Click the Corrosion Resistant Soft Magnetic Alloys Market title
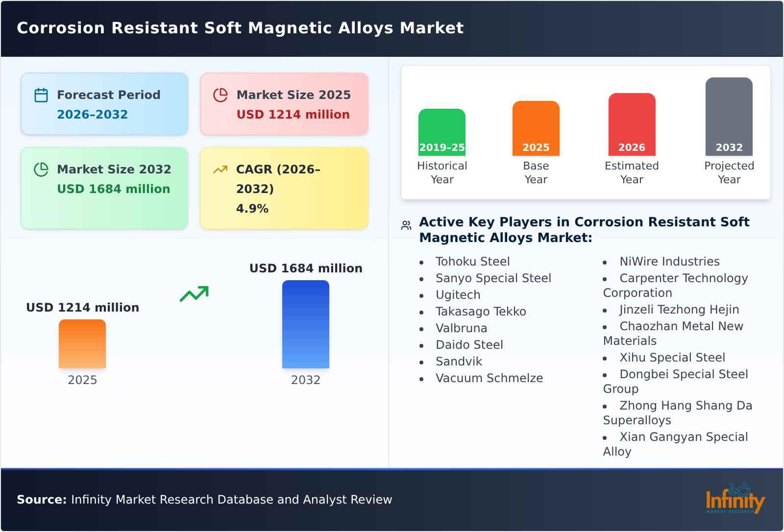 240,28
